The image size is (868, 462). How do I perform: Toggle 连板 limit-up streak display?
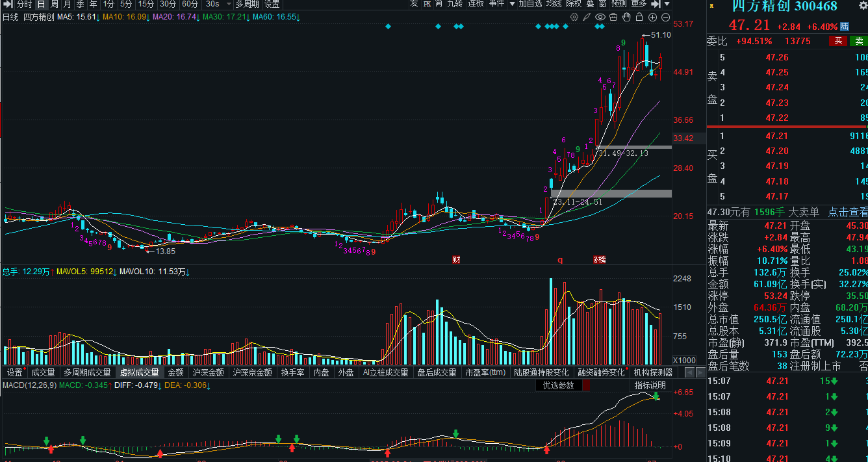coord(476,4)
